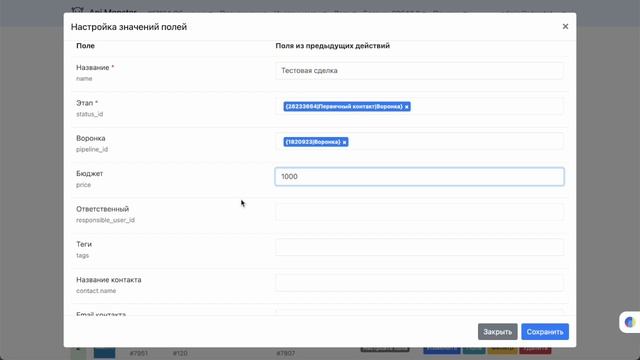Click the Название контакта input field
Viewport: 640px width, 360px height.
tap(420, 283)
